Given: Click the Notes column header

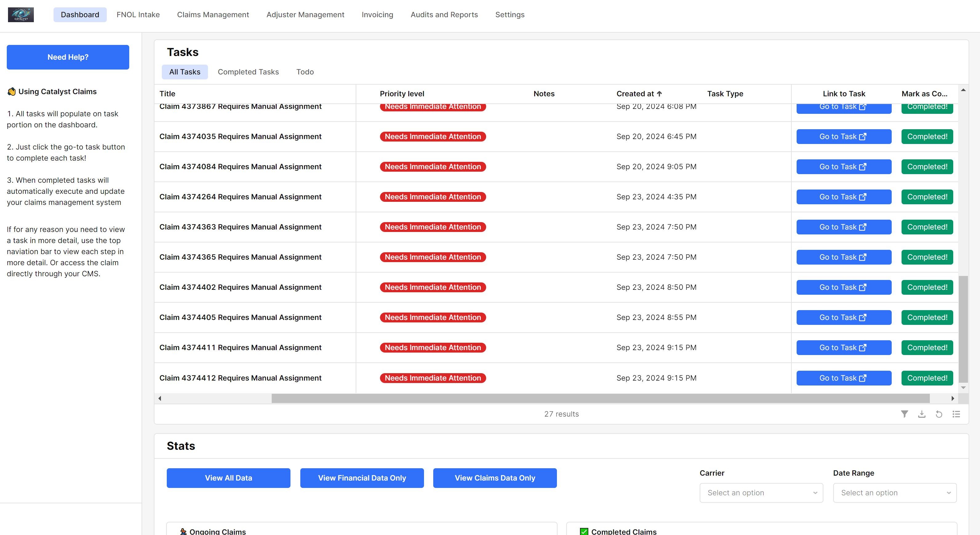Looking at the screenshot, I should point(544,94).
